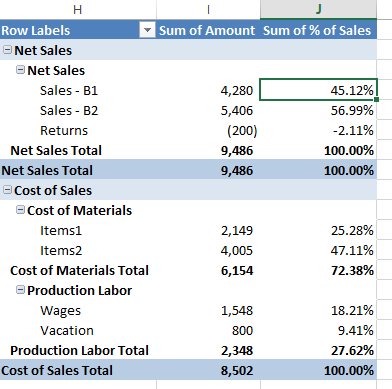Select column I header

(208, 9)
